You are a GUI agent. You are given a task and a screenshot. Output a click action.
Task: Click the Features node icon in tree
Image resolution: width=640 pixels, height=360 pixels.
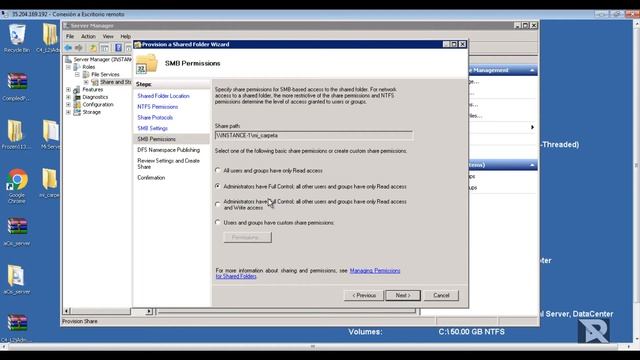point(77,89)
